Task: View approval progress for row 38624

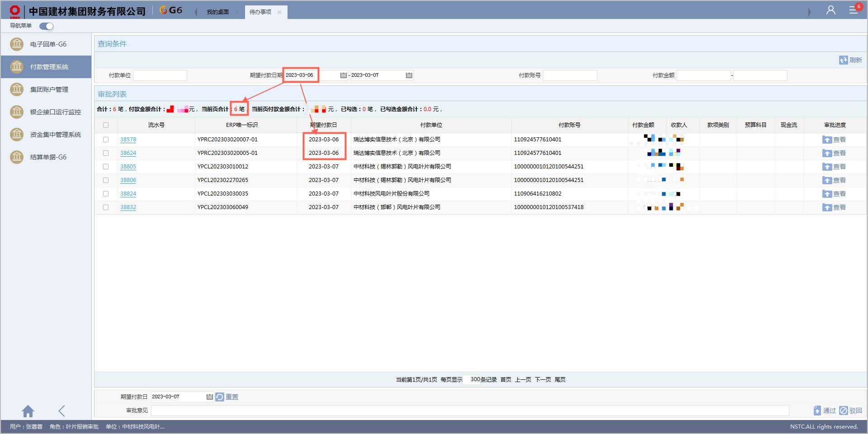Action: click(x=834, y=154)
